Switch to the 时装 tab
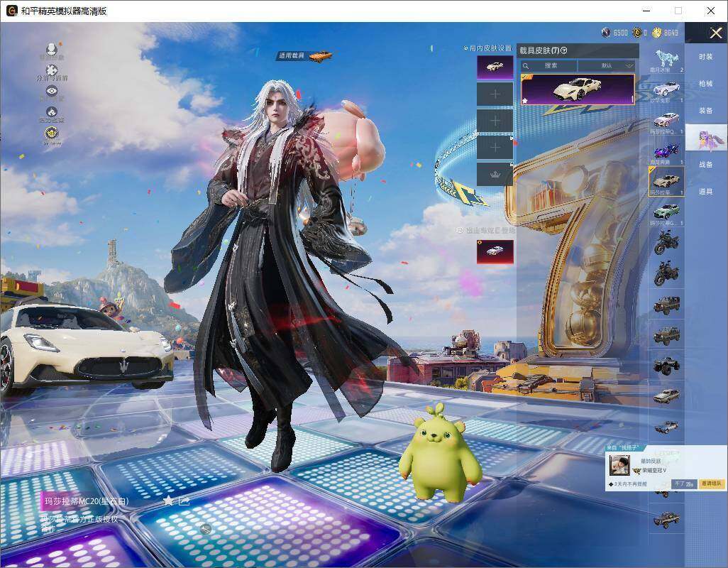The height and width of the screenshot is (568, 728). [706, 57]
